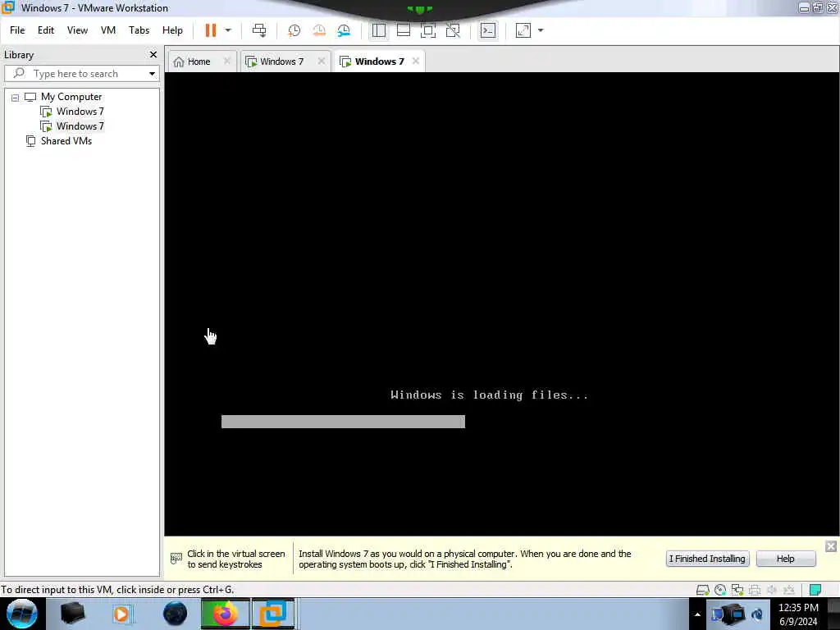The width and height of the screenshot is (840, 630).
Task: Click the Send Ctrl+Alt+Del toolbar icon
Action: (x=259, y=30)
